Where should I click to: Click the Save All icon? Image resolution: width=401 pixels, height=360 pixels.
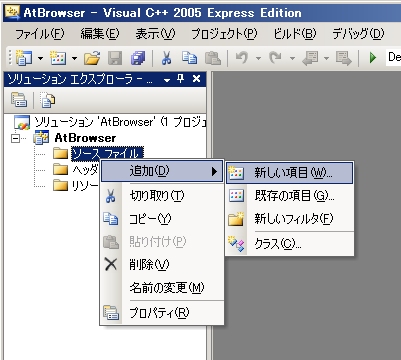(138, 58)
